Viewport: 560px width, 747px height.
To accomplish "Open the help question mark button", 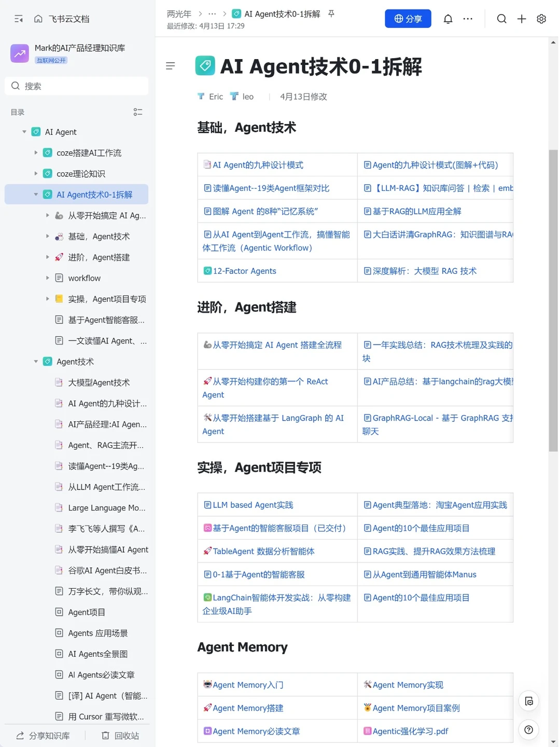I will (529, 730).
